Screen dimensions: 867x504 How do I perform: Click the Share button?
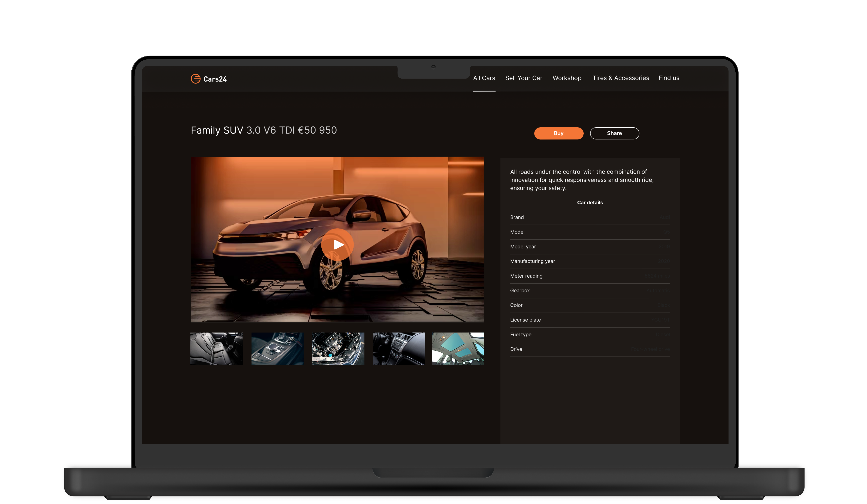(614, 133)
